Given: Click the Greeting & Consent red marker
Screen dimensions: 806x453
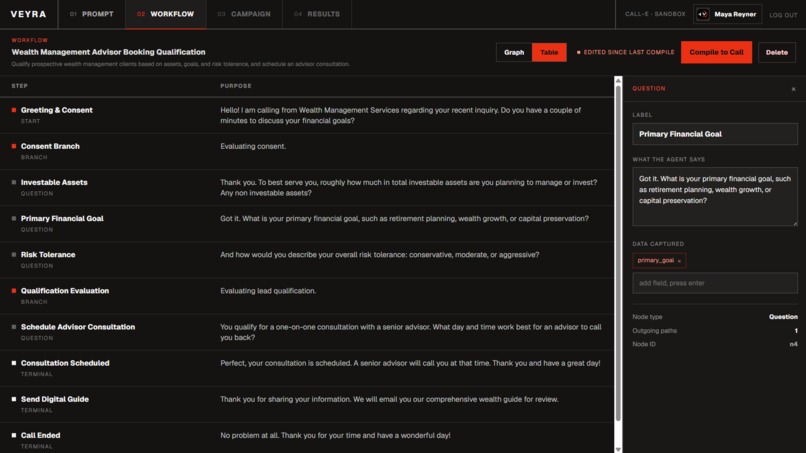Looking at the screenshot, I should [x=14, y=110].
